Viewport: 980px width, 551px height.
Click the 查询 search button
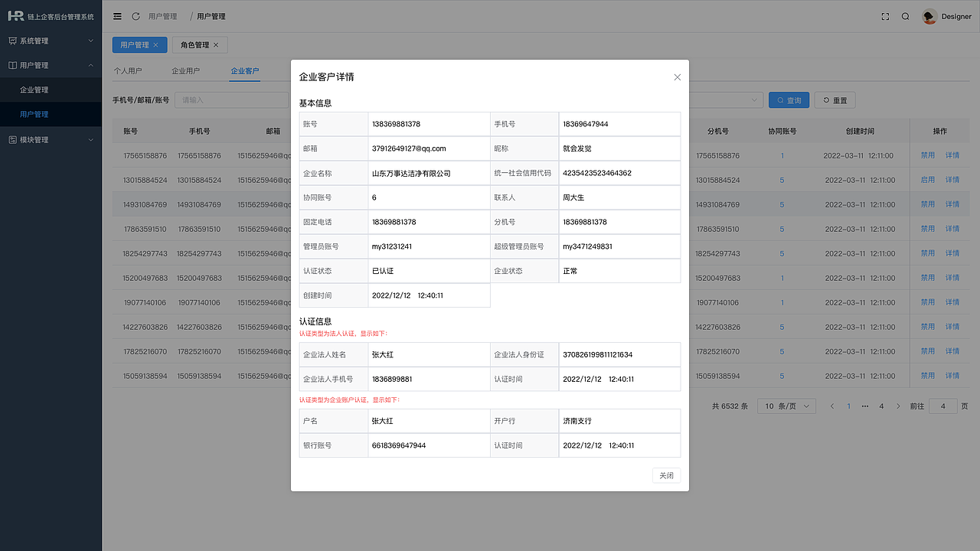pyautogui.click(x=789, y=99)
